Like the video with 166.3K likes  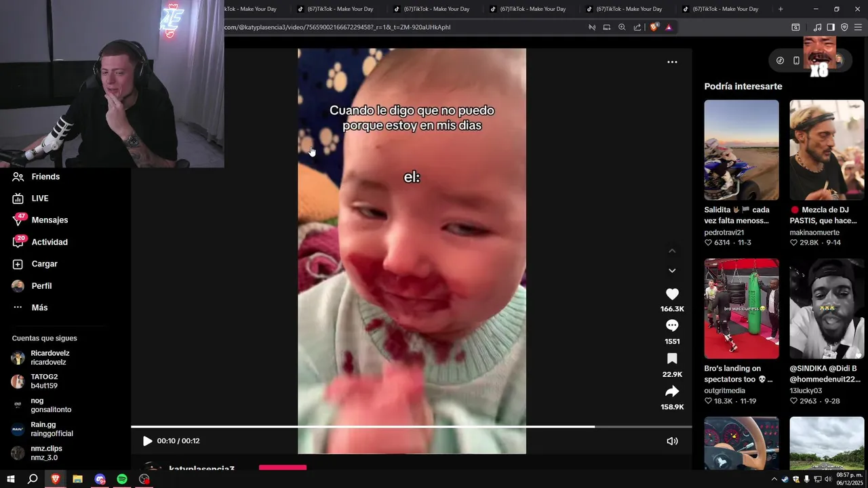point(672,294)
